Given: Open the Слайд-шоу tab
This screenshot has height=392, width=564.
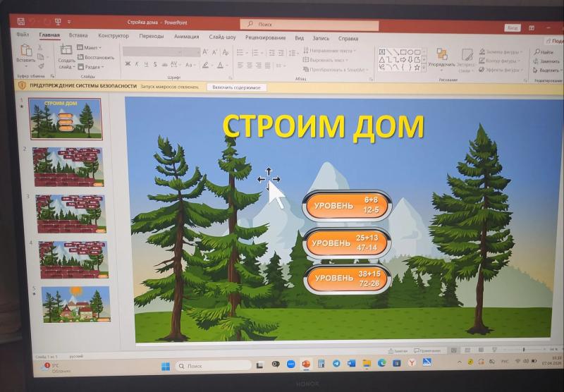Looking at the screenshot, I should [x=222, y=37].
